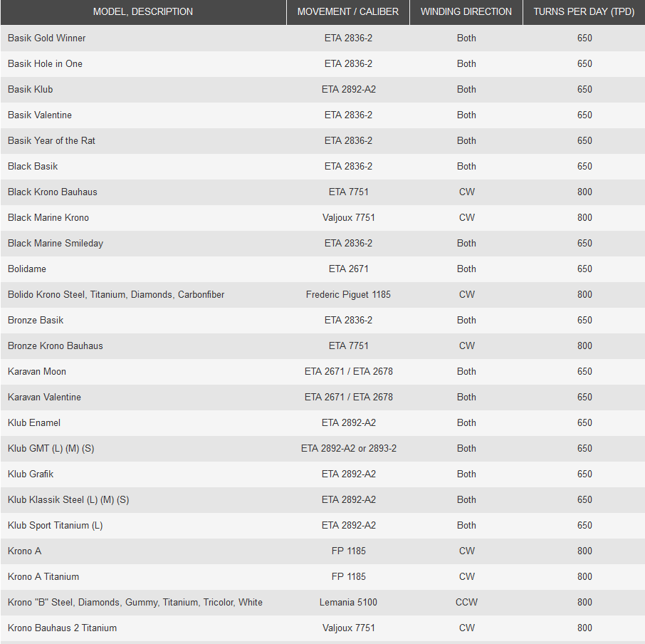Click the Lemania 5100 caliber cell
The image size is (645, 644).
pyautogui.click(x=348, y=602)
